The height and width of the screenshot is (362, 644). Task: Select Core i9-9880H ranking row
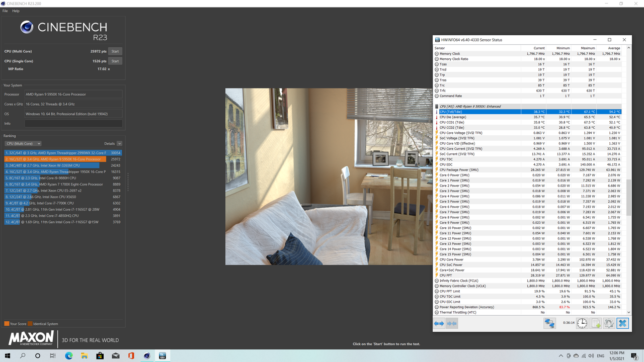point(63,178)
